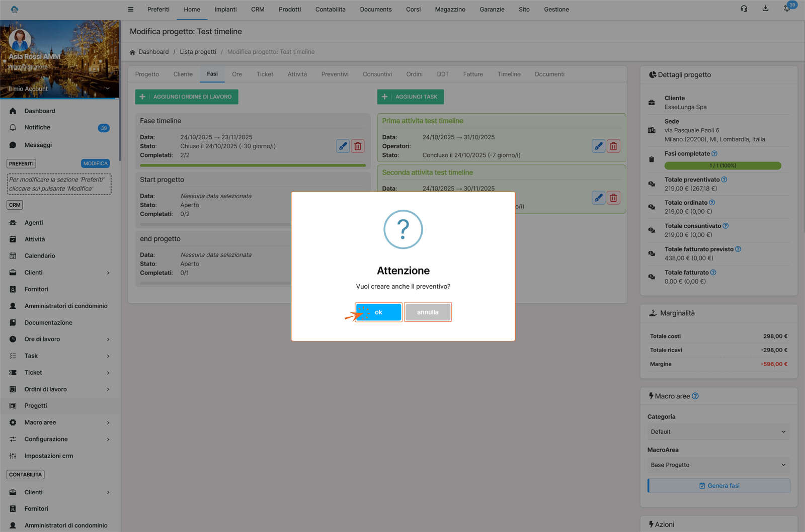Click the hamburger menu icon in top bar
The height and width of the screenshot is (532, 805).
[131, 9]
